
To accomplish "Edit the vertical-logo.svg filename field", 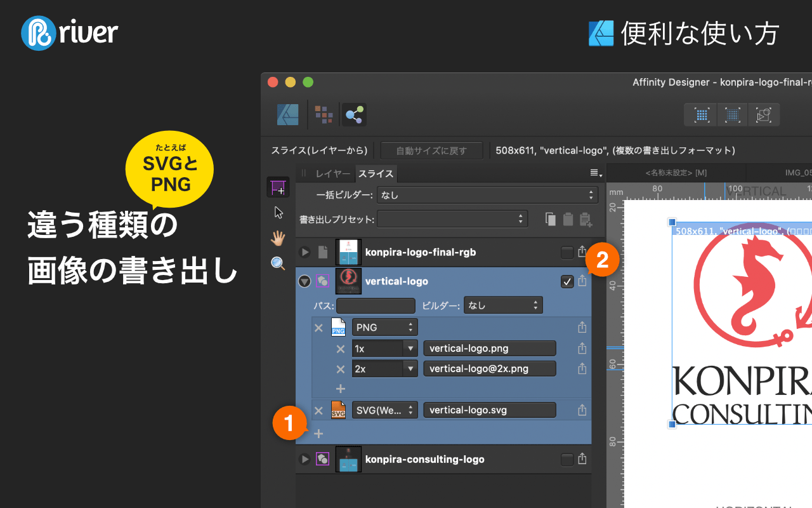I will click(490, 410).
